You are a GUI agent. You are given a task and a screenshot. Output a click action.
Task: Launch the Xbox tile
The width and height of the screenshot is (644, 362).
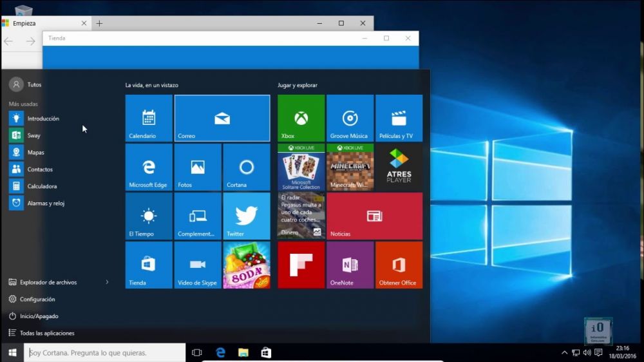pos(301,119)
